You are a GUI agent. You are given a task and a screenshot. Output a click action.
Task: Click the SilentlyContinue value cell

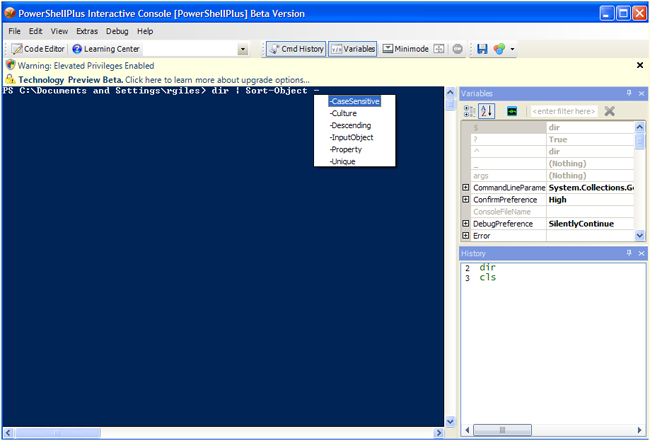(x=590, y=223)
